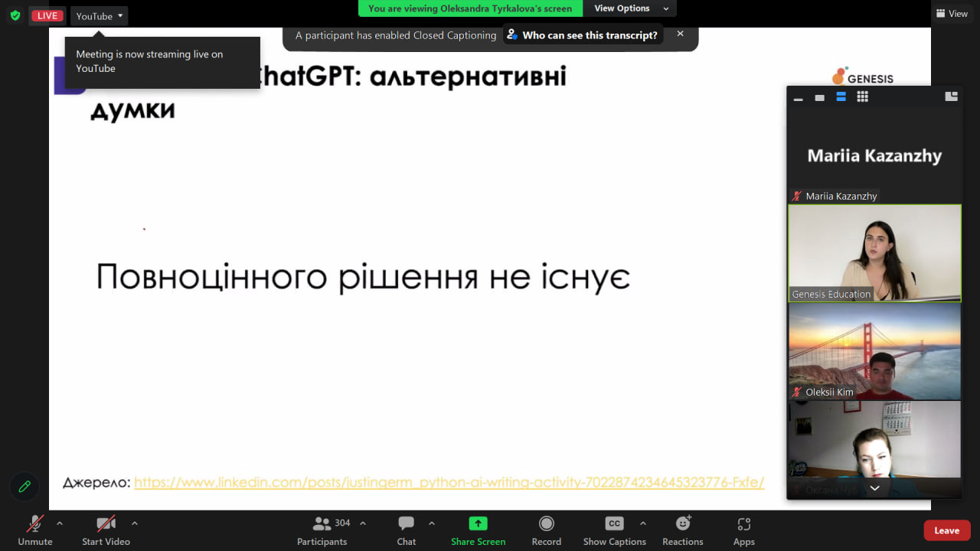Click 'Who can see this transcript?'
The image size is (980, 551).
[583, 35]
